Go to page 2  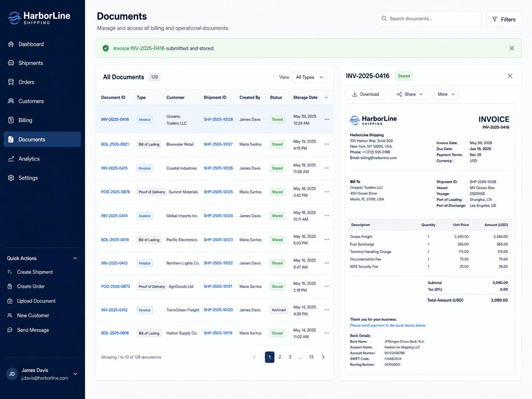pyautogui.click(x=280, y=357)
